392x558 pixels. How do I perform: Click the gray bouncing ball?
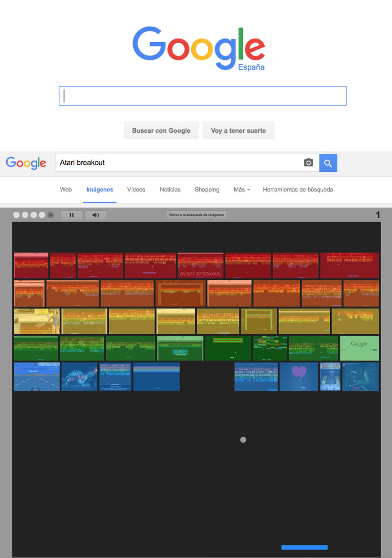point(243,440)
